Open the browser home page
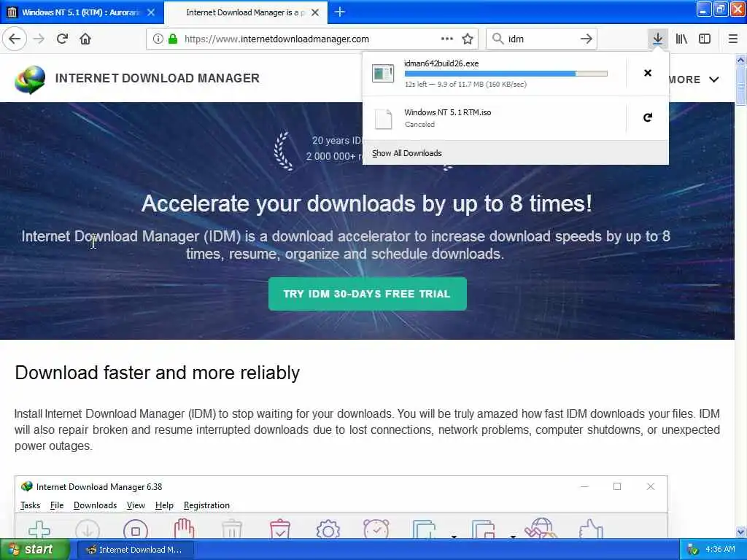747x560 pixels. pos(85,39)
